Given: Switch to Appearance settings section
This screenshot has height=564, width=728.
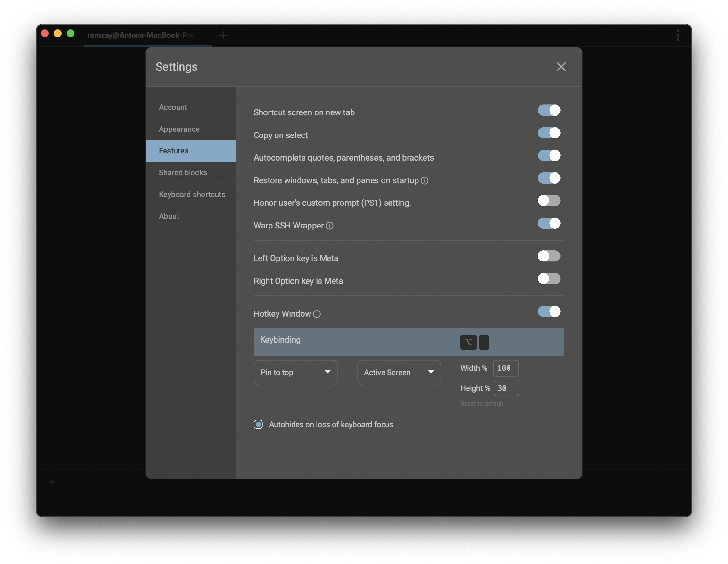Looking at the screenshot, I should pos(179,129).
